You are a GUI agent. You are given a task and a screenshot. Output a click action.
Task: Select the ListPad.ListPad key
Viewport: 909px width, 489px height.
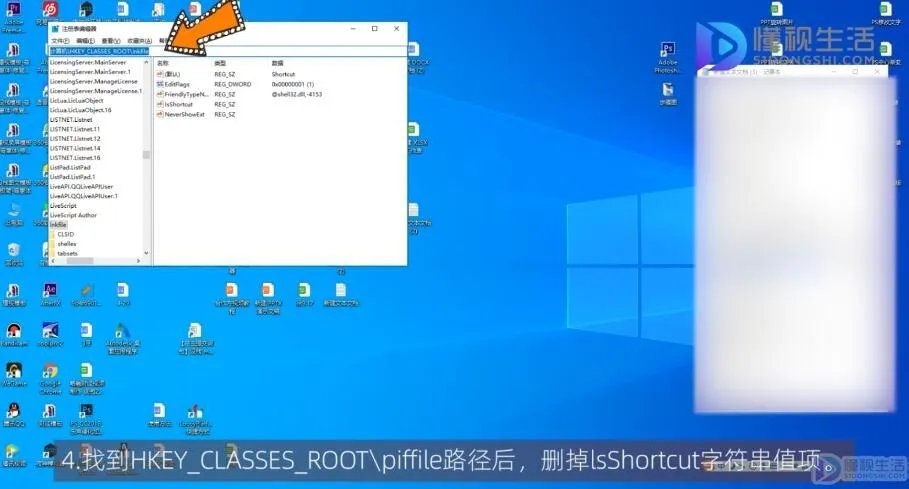(x=70, y=167)
